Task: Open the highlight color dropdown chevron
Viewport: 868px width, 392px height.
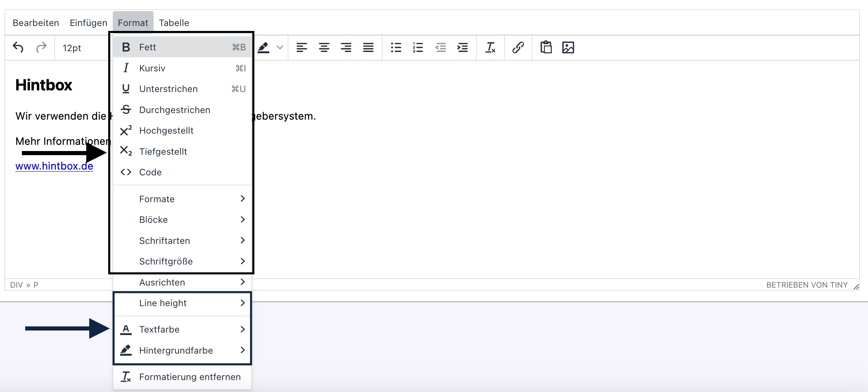Action: 280,47
